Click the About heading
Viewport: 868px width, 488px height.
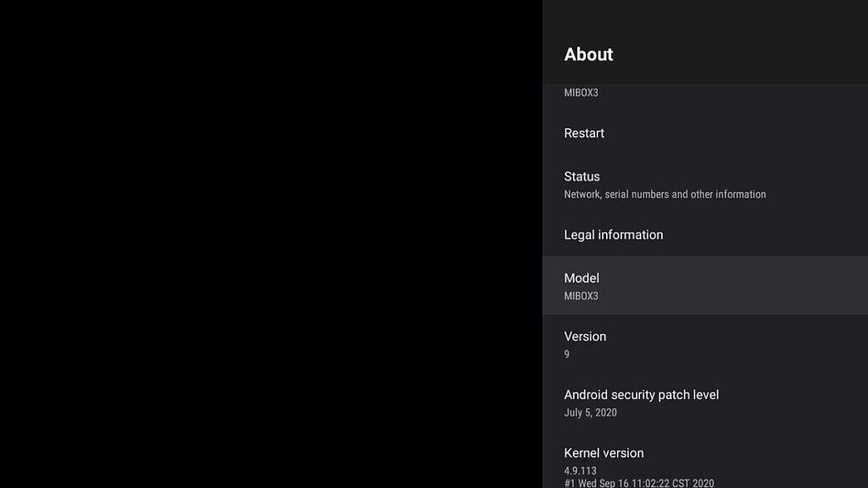(x=588, y=54)
